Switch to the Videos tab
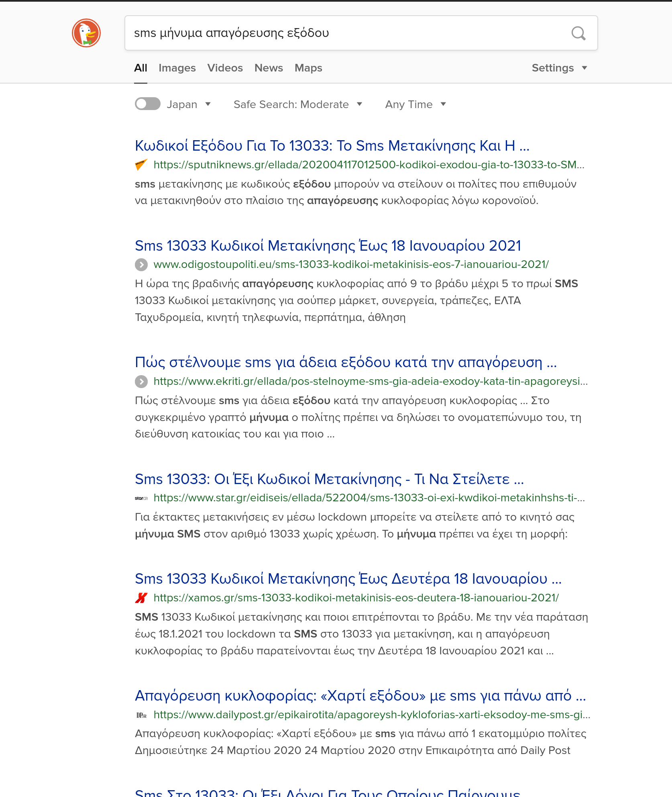 coord(225,68)
